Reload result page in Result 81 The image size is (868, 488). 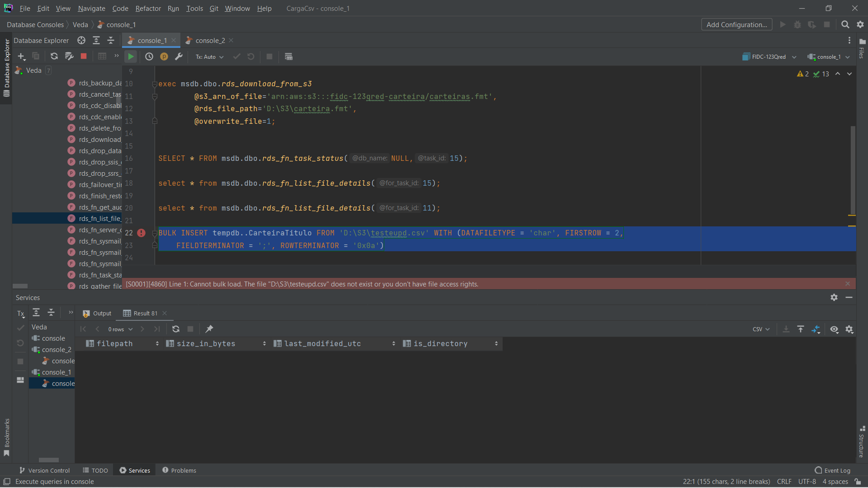[176, 329]
